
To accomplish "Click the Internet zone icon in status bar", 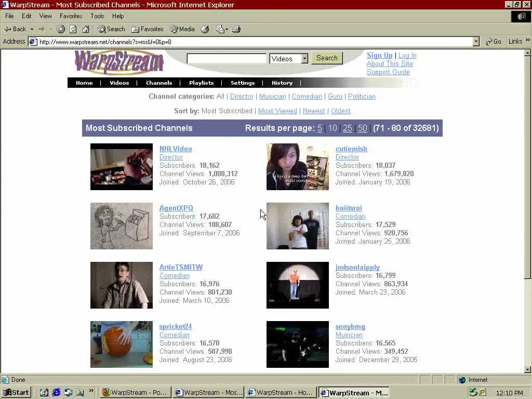I will pyautogui.click(x=462, y=380).
